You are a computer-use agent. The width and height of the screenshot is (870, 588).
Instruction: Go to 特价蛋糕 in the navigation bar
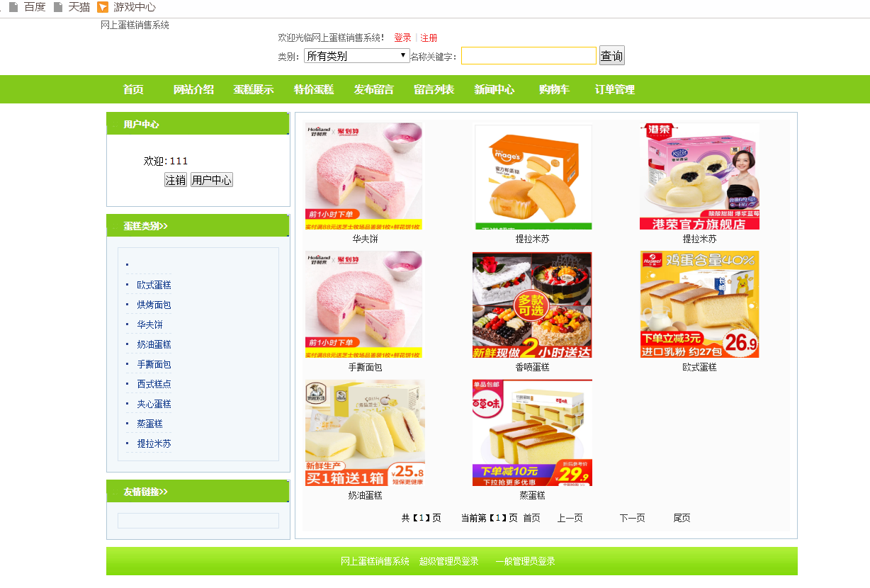click(x=314, y=90)
